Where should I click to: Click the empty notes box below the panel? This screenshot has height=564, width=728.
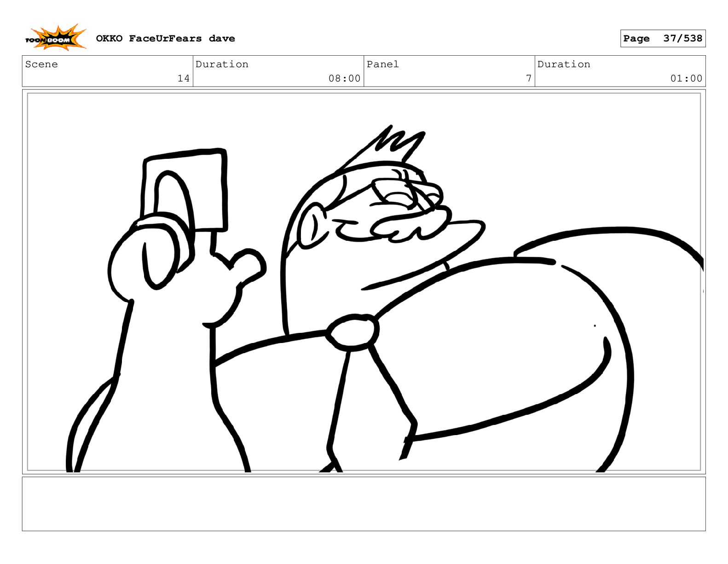(364, 504)
